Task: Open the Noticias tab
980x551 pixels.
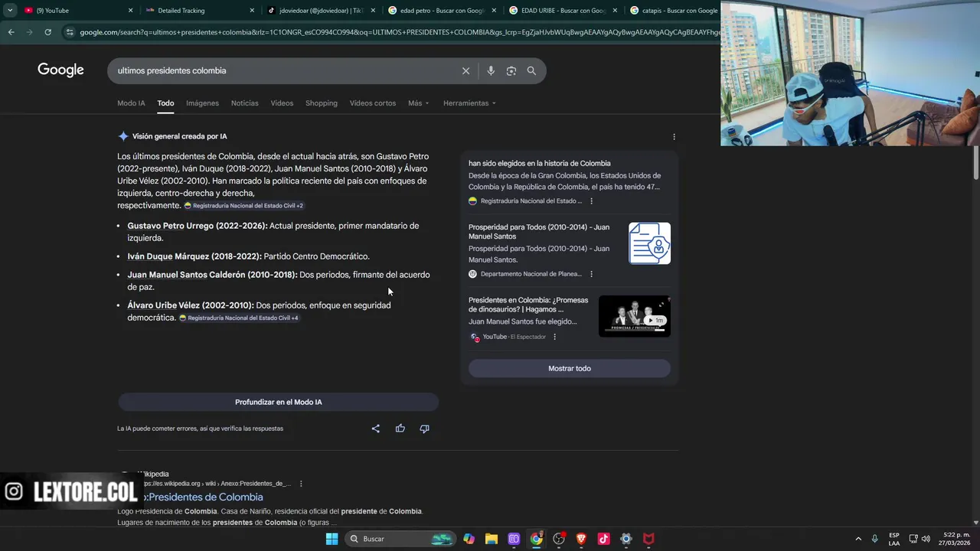Action: [x=244, y=103]
